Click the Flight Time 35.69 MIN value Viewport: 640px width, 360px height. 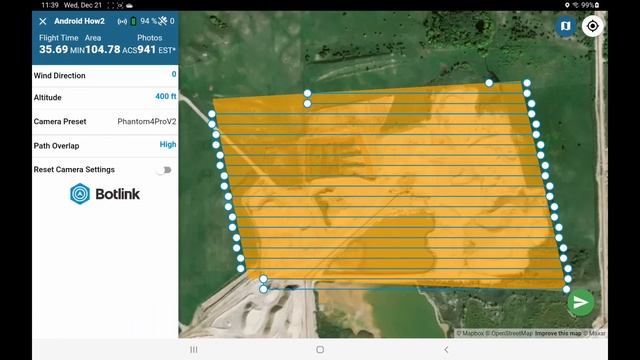tap(62, 50)
